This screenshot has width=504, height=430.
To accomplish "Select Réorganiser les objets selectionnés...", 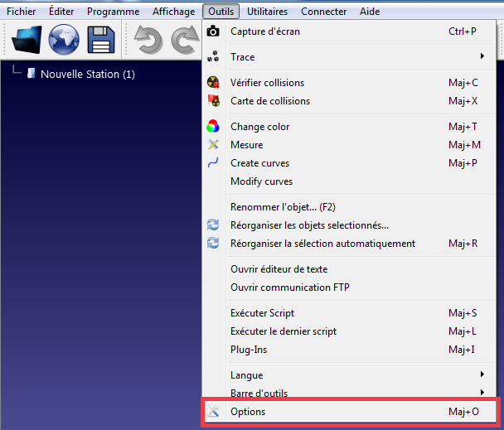I will 349,225.
